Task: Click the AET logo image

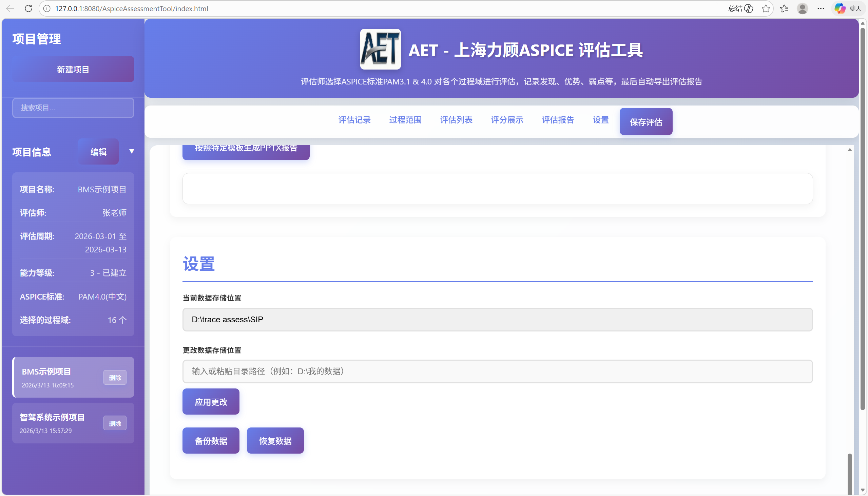Action: tap(380, 49)
